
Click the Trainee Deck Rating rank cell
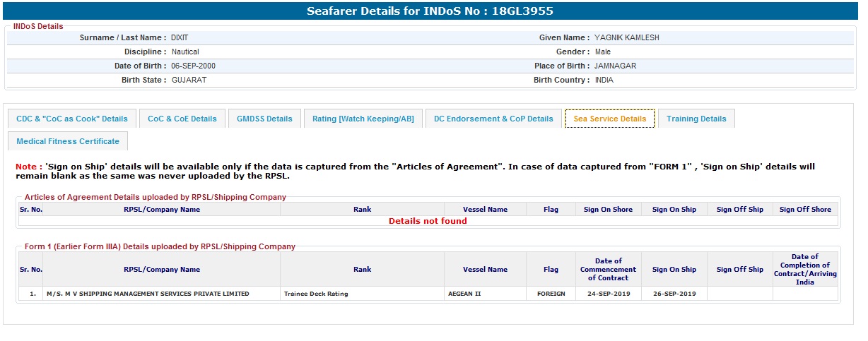tap(316, 294)
